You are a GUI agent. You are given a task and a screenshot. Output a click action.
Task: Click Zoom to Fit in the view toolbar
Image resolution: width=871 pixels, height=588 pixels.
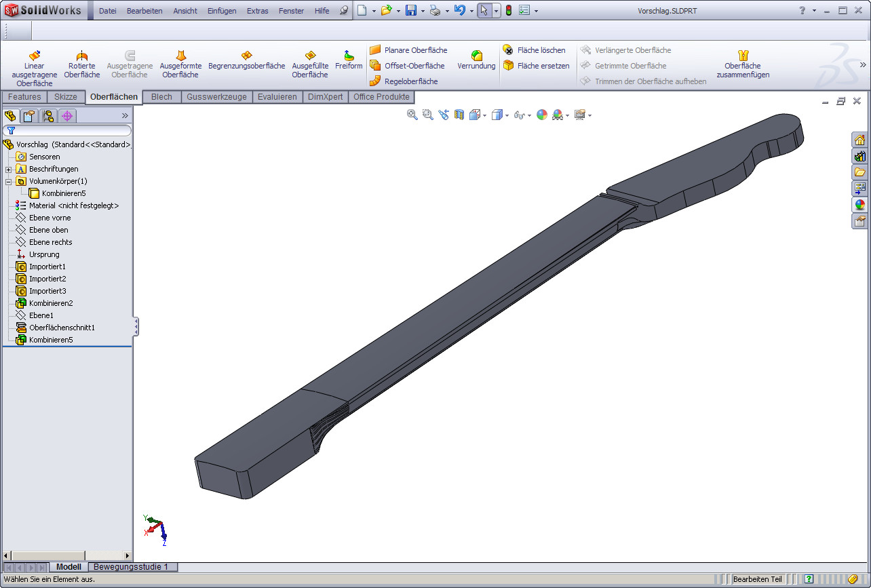pos(412,115)
